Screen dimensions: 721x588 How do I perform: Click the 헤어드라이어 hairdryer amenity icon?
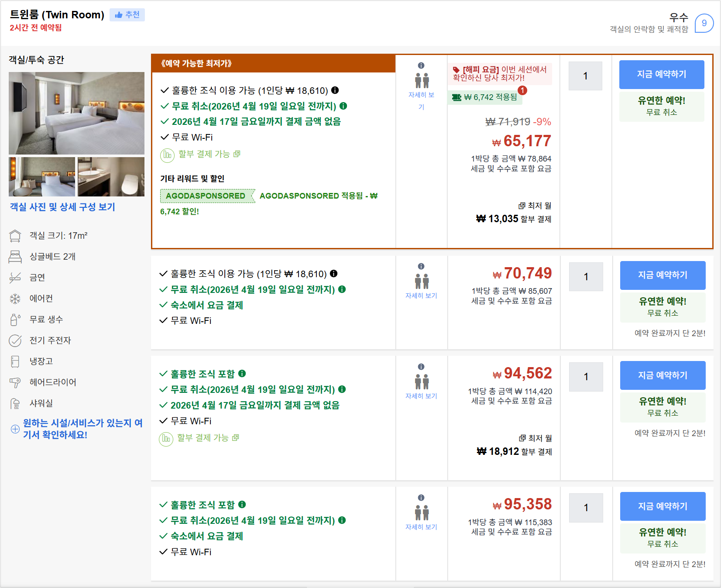(15, 382)
